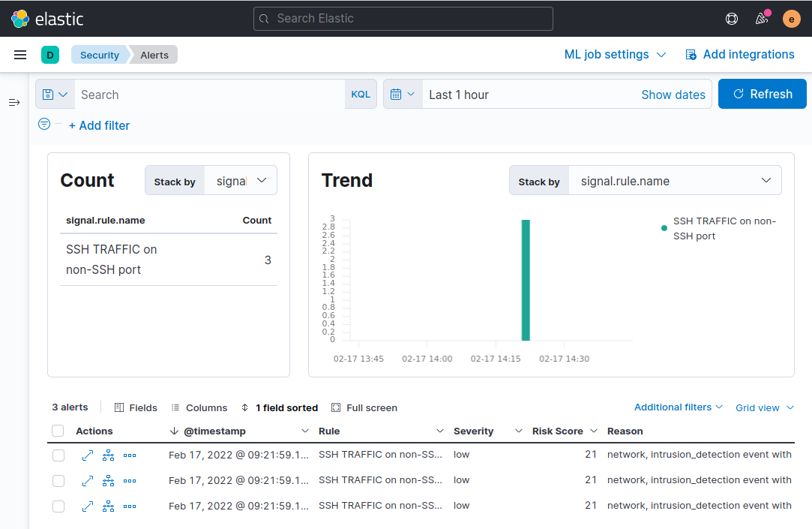
Task: Click SSH TRAFFIC on non-SSH port count row
Action: click(x=169, y=260)
